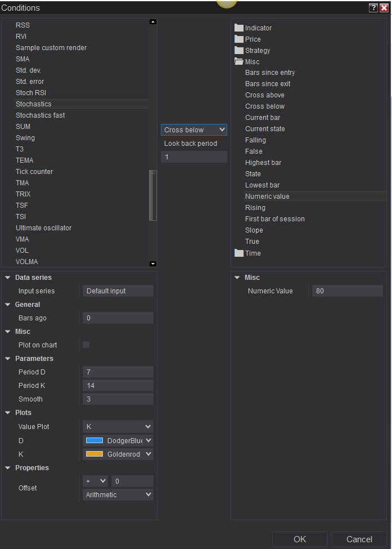This screenshot has width=392, height=549.
Task: Open the Cross below condition dropdown
Action: tap(194, 130)
